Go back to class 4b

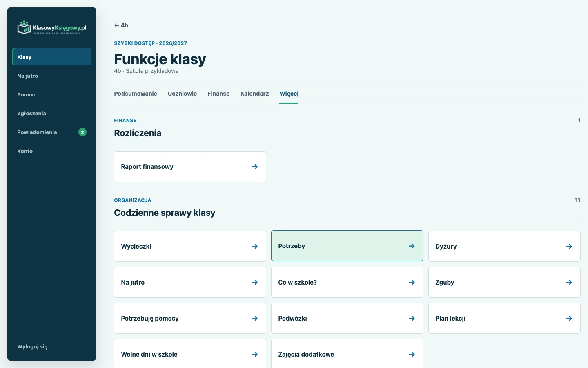121,25
